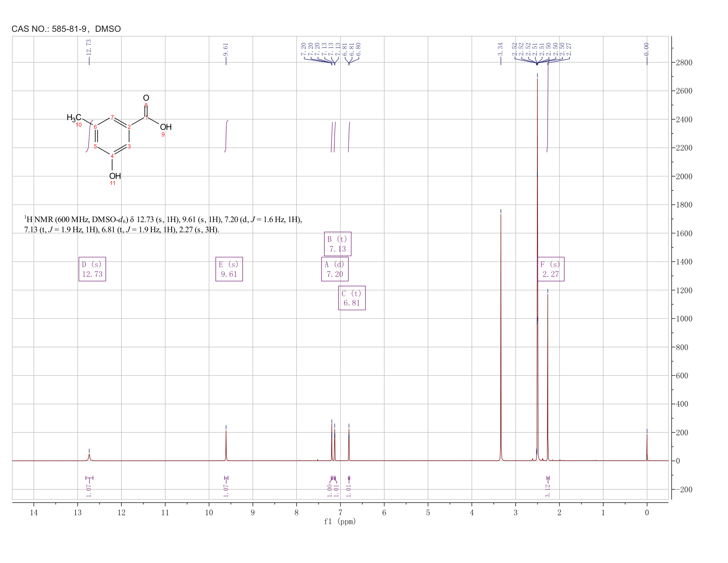The height and width of the screenshot is (563, 728).
Task: Click the B (t) 7.13 multiplet label
Action: [338, 244]
